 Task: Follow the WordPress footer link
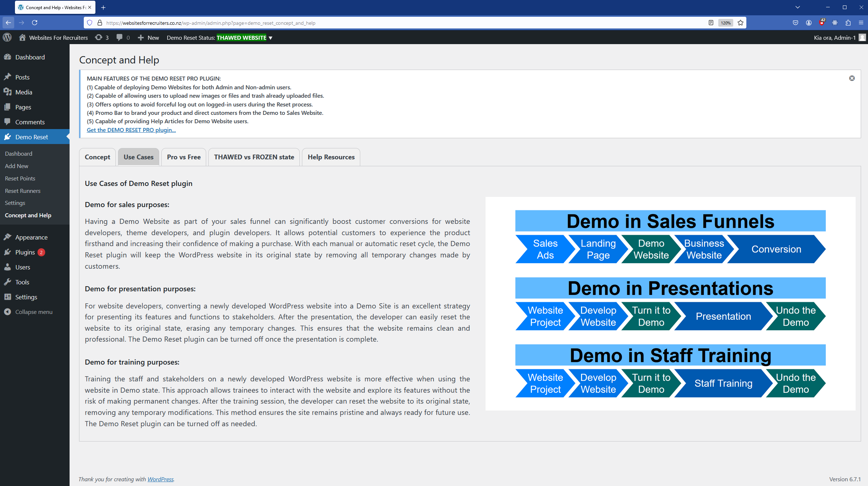coord(160,479)
